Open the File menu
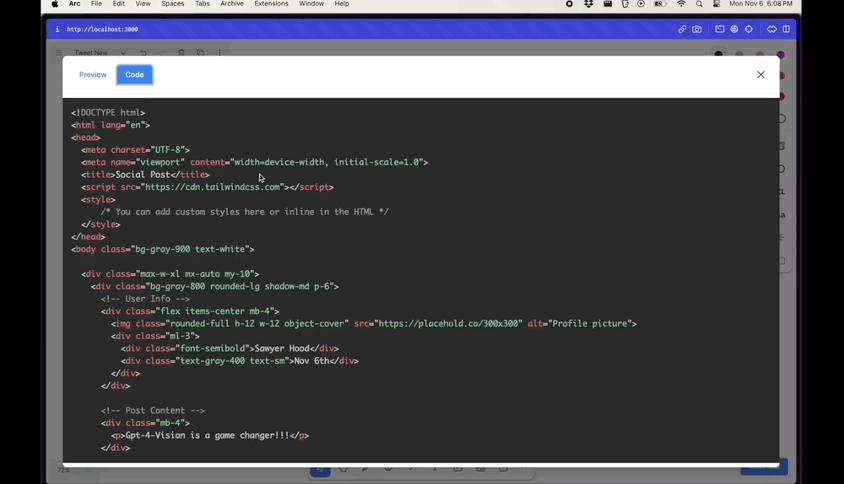844x484 pixels. point(96,4)
